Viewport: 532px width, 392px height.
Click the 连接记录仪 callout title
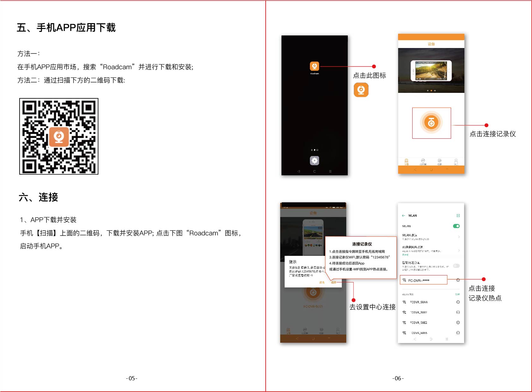click(x=362, y=244)
